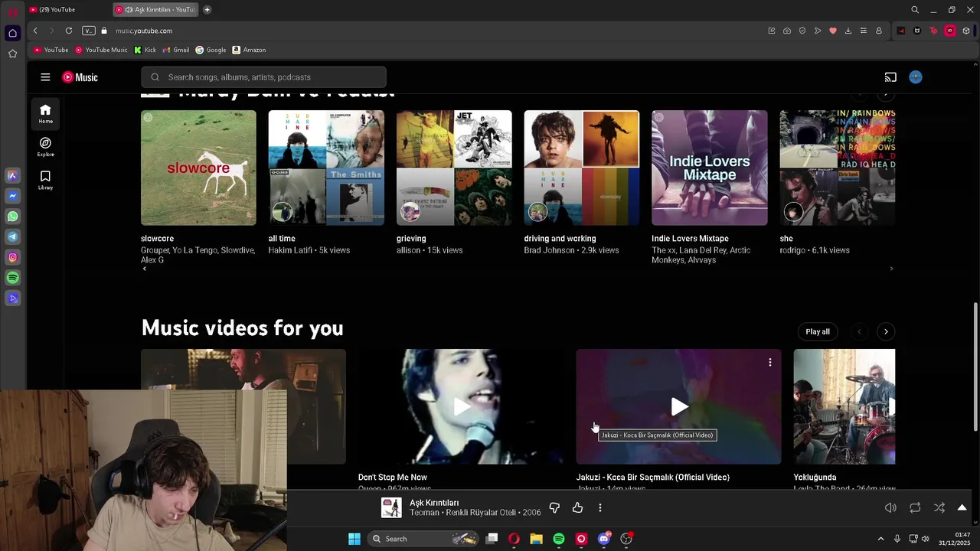Click the heart bookmark icon in toolbar
The image size is (980, 551).
point(833,31)
